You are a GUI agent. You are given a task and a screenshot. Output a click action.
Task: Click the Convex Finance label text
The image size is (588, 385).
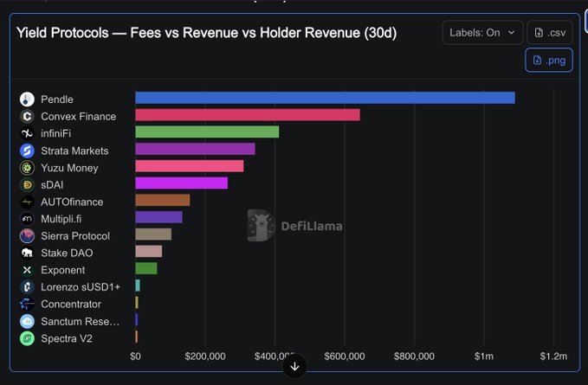point(79,117)
